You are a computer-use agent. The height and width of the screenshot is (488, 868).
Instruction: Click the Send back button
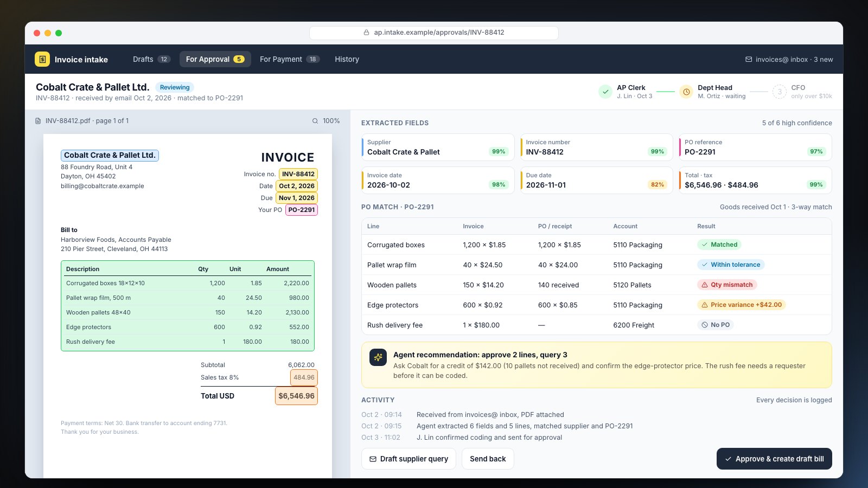point(488,459)
